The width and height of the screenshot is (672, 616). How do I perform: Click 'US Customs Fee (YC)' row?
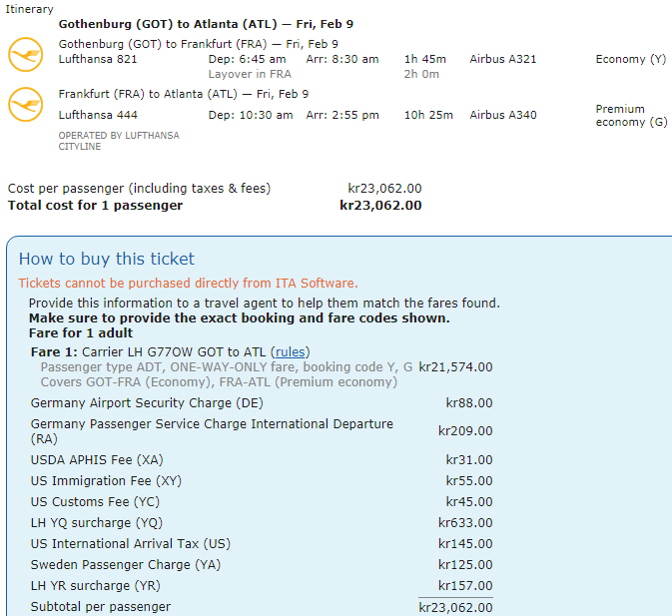click(x=95, y=502)
